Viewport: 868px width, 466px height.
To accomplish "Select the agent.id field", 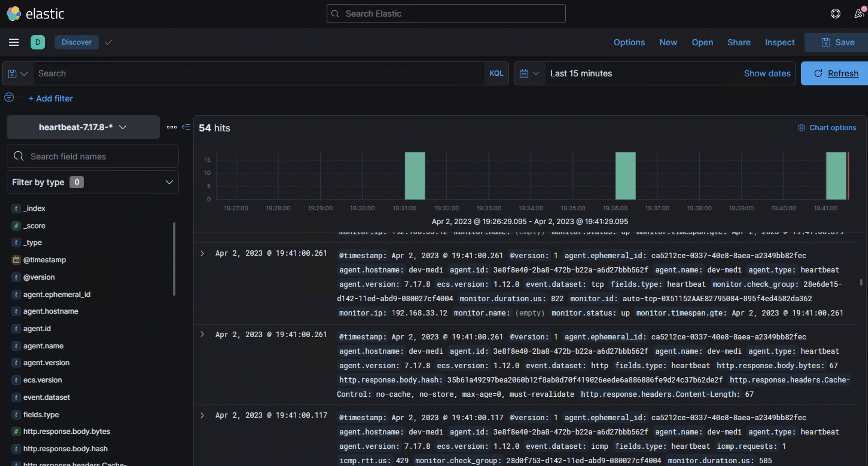I will point(37,328).
